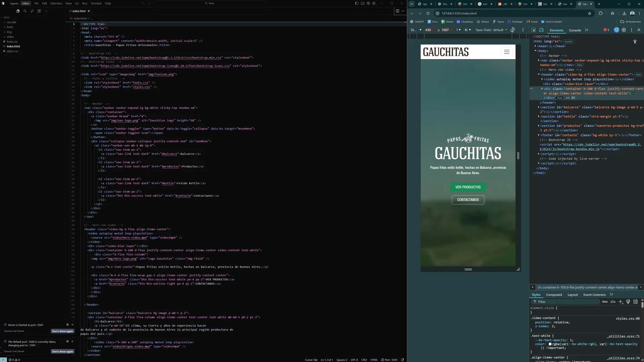Toggle the primary sidebar layout icon
644x362 pixels.
[357, 3]
